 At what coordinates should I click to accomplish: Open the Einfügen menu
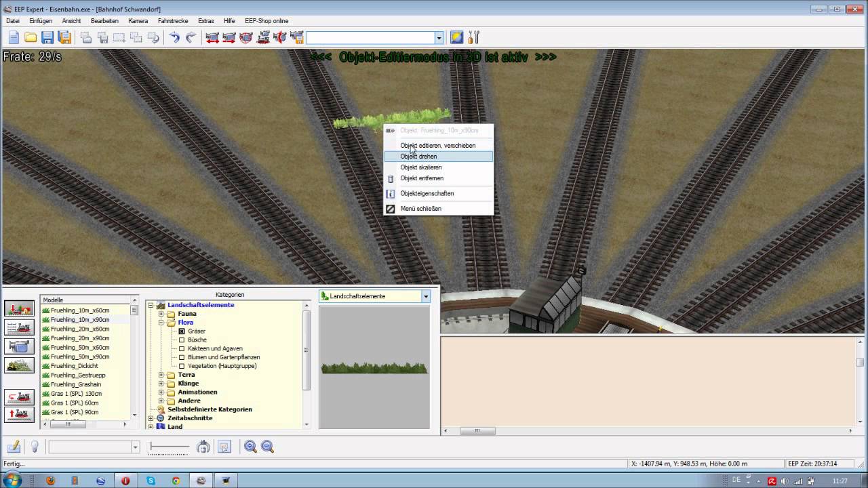pos(41,21)
